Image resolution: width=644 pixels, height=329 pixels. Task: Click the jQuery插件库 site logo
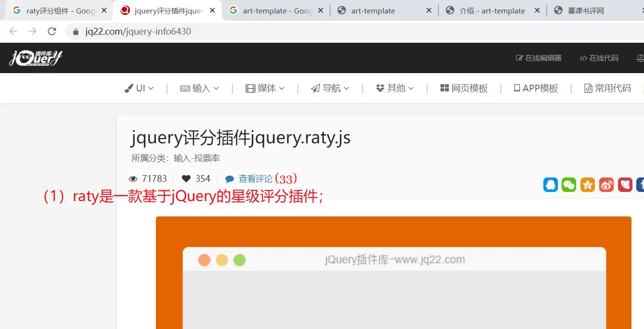pyautogui.click(x=36, y=58)
